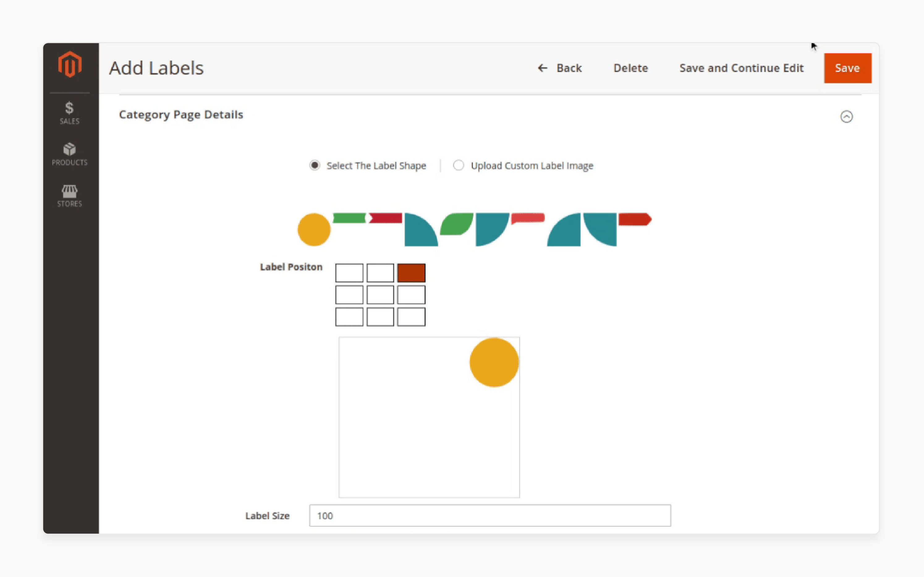Select the green ribbon label shape
This screenshot has height=577, width=924.
pos(350,218)
